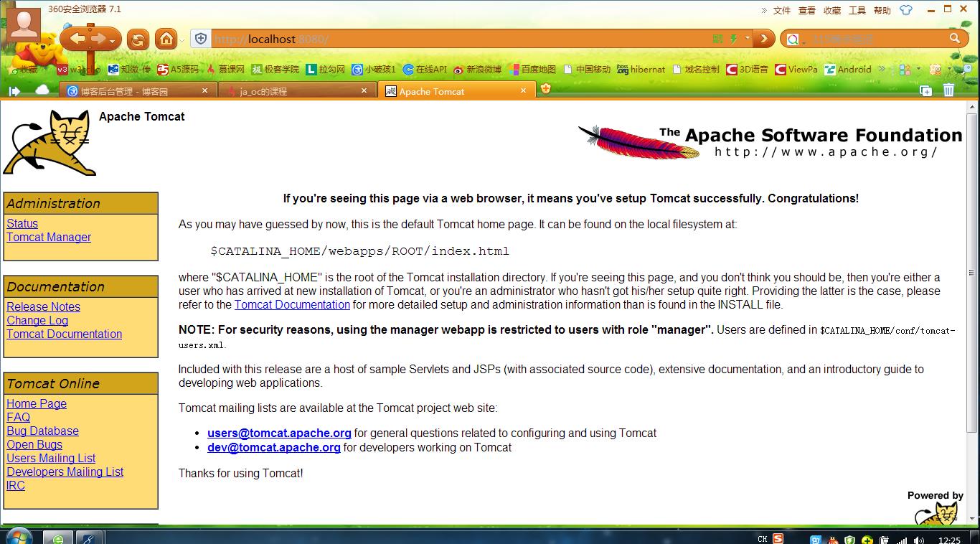Click the dev@tomcat.apache.org mailing link
The height and width of the screenshot is (544, 980).
(x=274, y=448)
